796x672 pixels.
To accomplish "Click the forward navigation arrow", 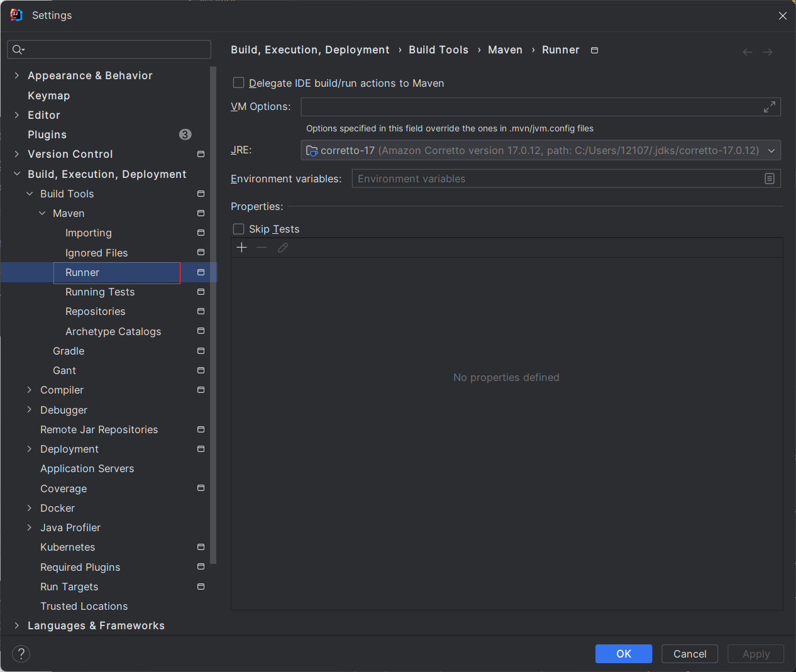I will (767, 52).
